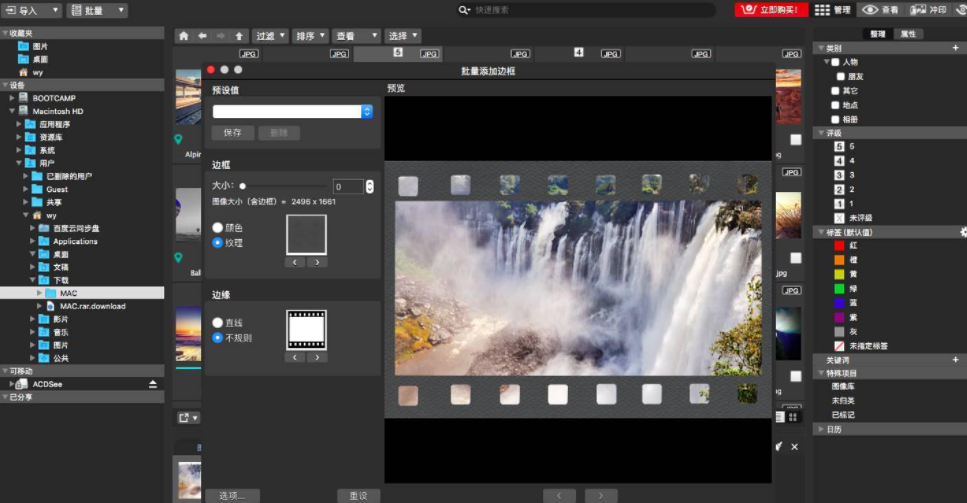Select rating 5 star icon
This screenshot has height=503, width=967.
point(839,146)
